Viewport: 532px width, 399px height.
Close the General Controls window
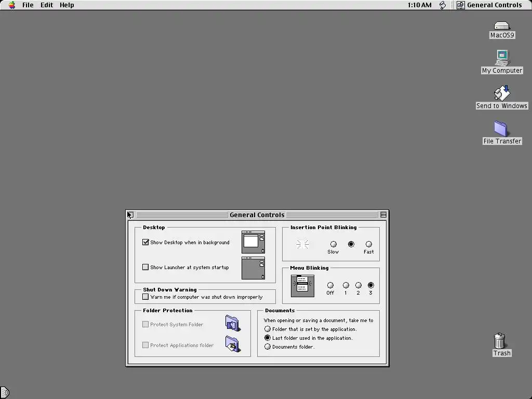(x=130, y=215)
